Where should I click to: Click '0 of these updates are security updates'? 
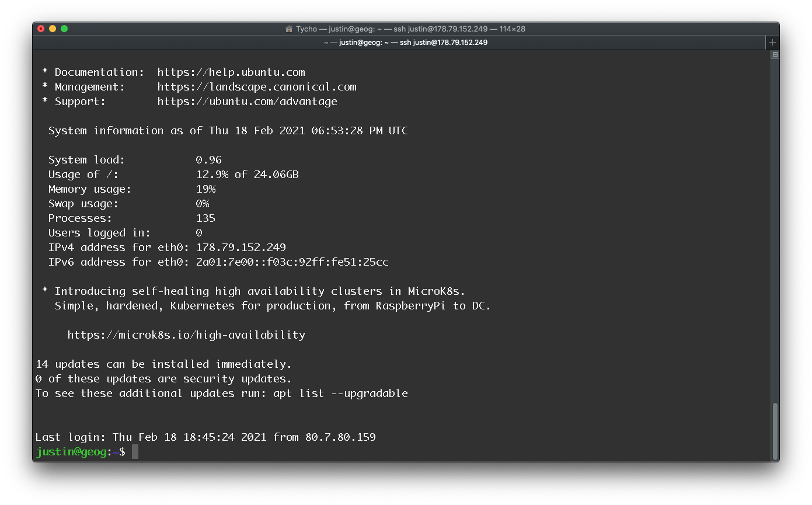[163, 379]
